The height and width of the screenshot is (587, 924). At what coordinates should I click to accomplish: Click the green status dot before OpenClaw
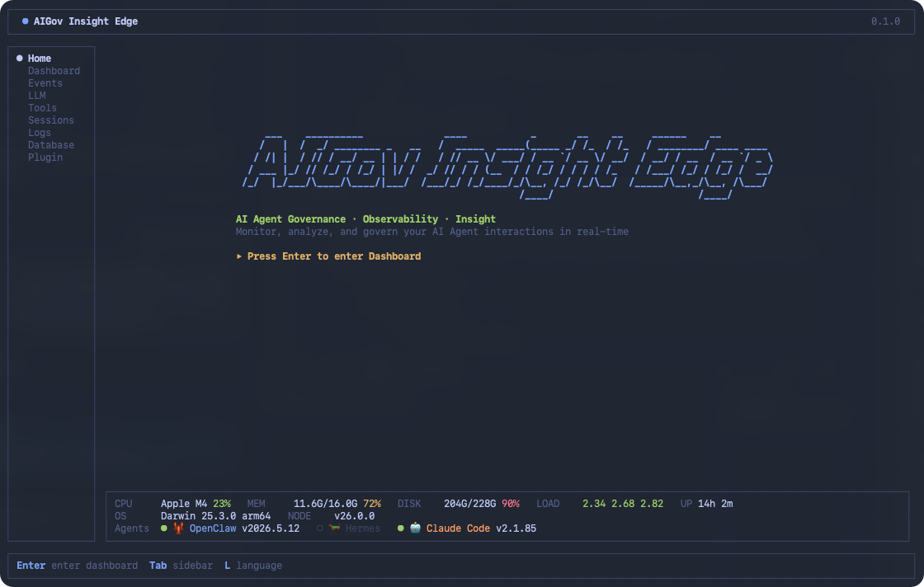(x=164, y=528)
